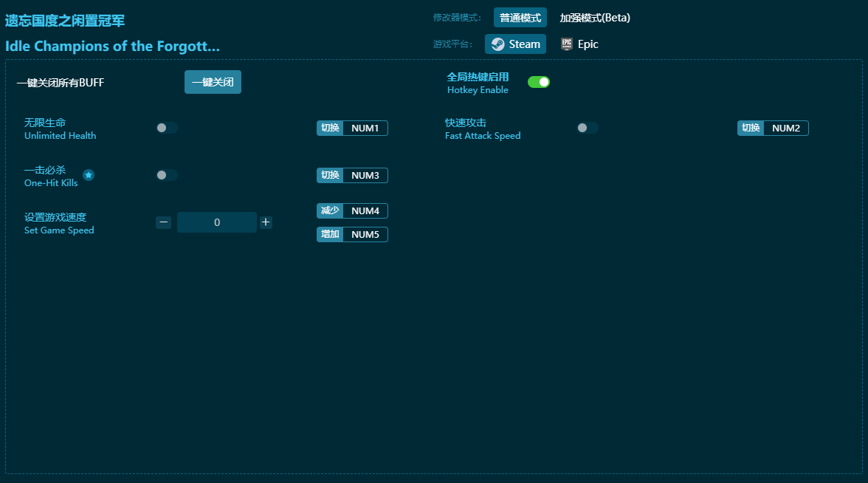Click the game speed value input field
The height and width of the screenshot is (483, 868).
216,222
